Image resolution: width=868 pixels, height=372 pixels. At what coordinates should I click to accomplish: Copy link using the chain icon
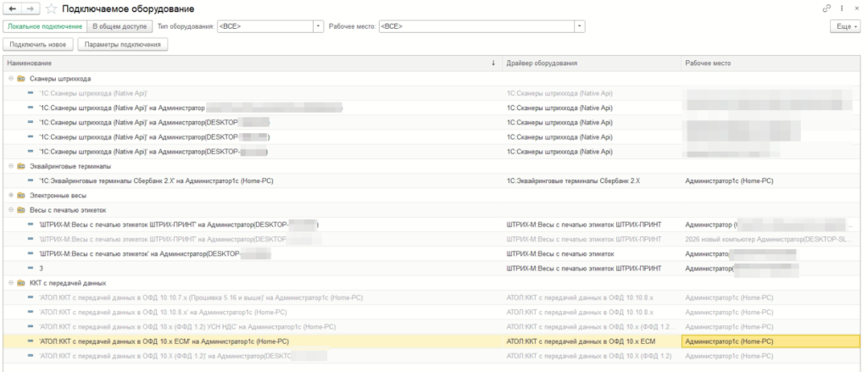(x=827, y=8)
